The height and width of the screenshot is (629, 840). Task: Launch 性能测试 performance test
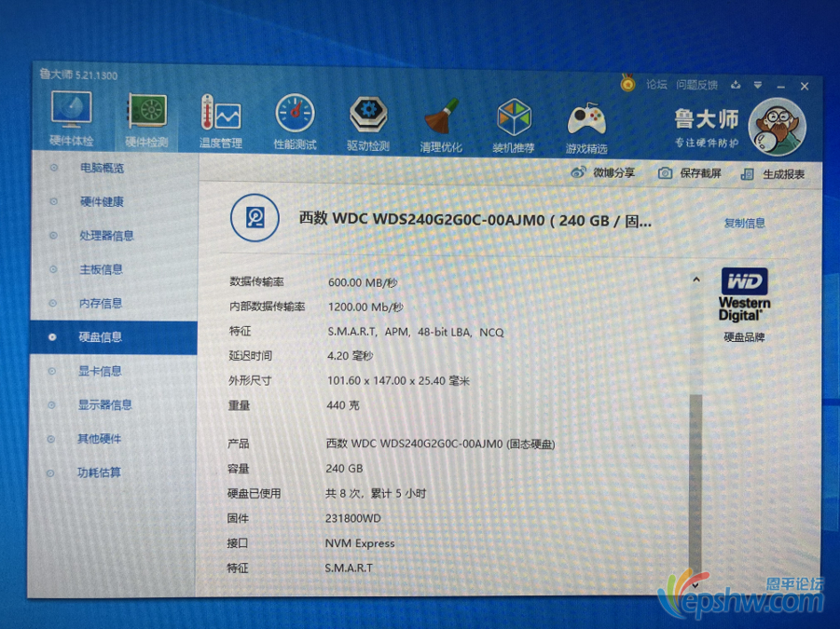[295, 122]
